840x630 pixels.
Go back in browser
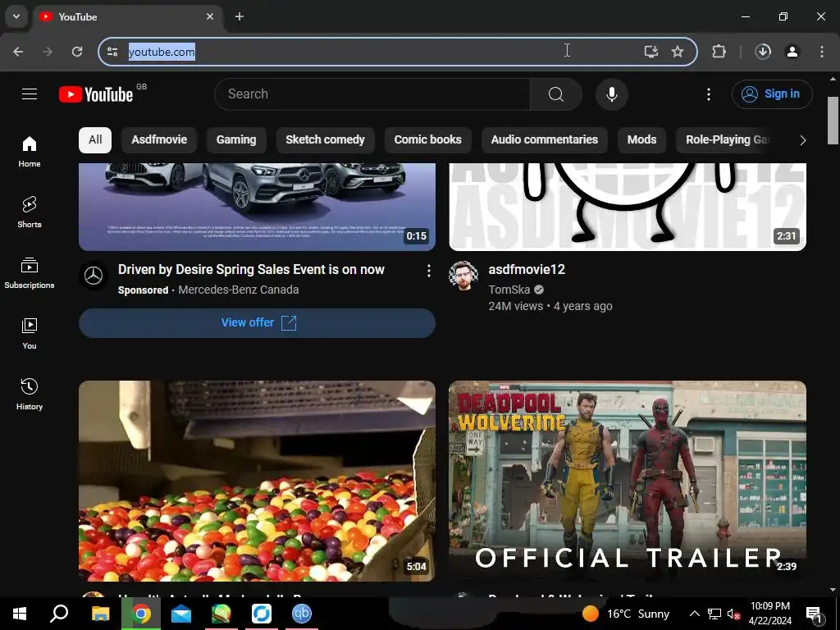pos(18,52)
